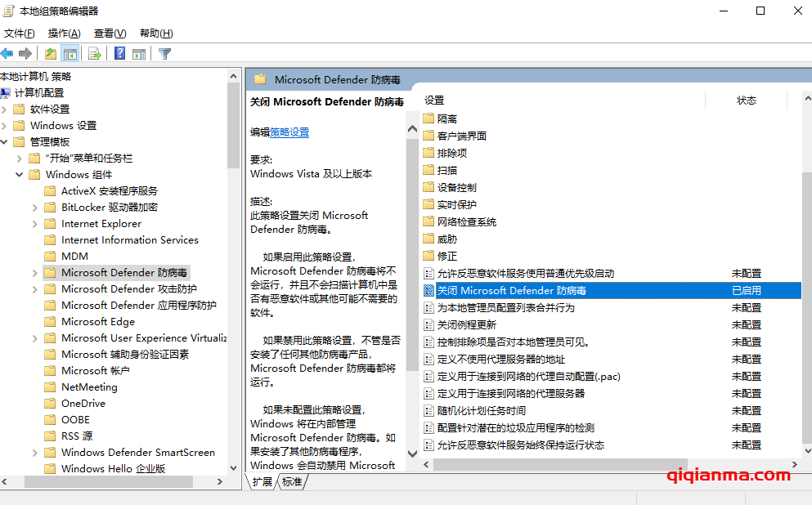812x505 pixels.
Task: Toggle the Show/Hide Console Tree icon
Action: click(70, 54)
